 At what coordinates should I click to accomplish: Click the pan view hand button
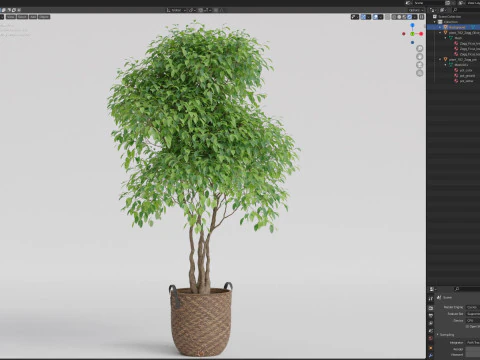tap(420, 57)
